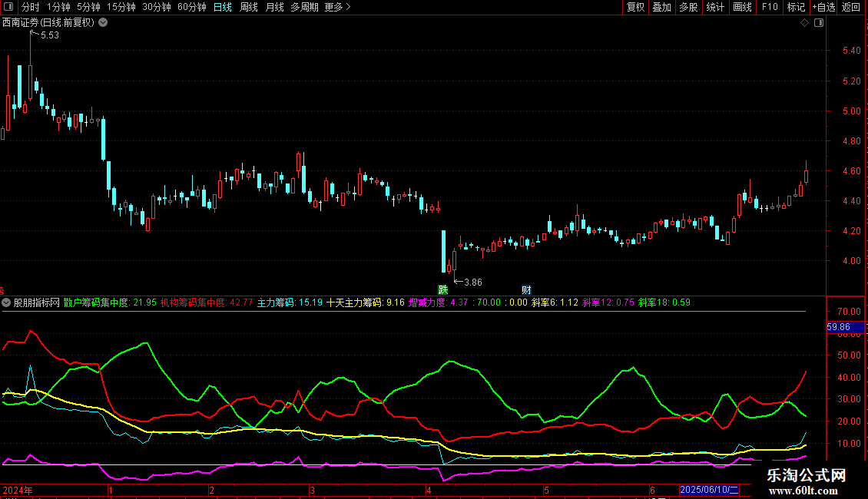
Task: Click the 叠加 overlay button
Action: (x=661, y=7)
